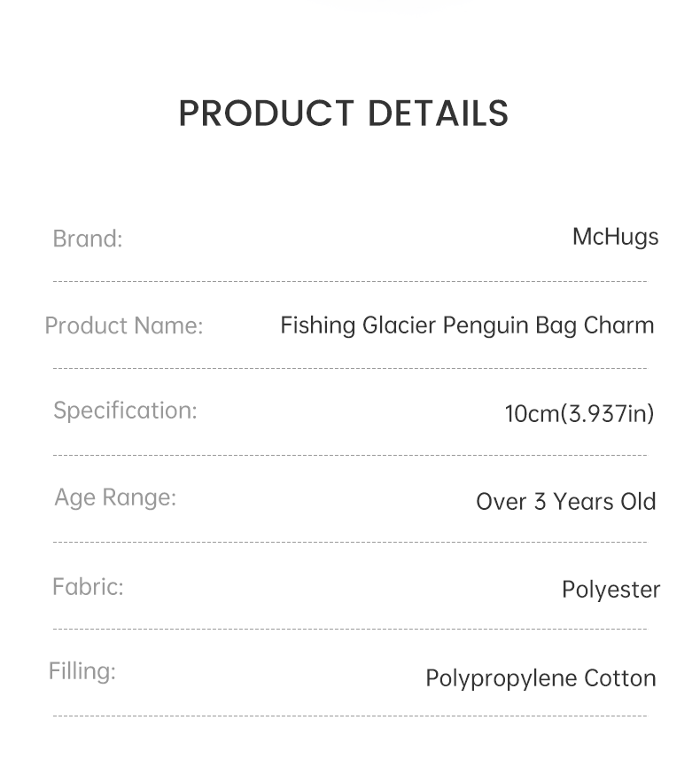Select the Brand label
Image resolution: width=700 pixels, height=767 pixels.
pos(88,239)
